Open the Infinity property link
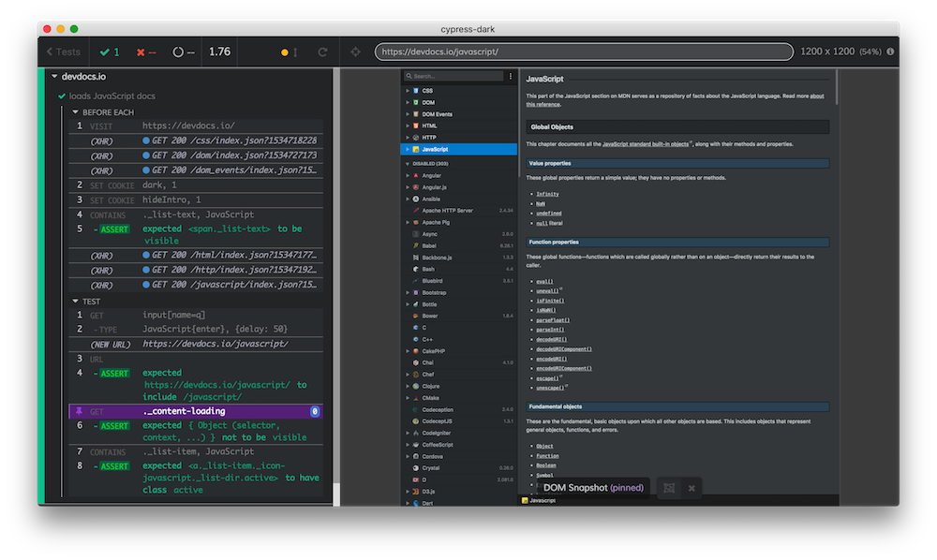Image resolution: width=937 pixels, height=560 pixels. (x=547, y=194)
